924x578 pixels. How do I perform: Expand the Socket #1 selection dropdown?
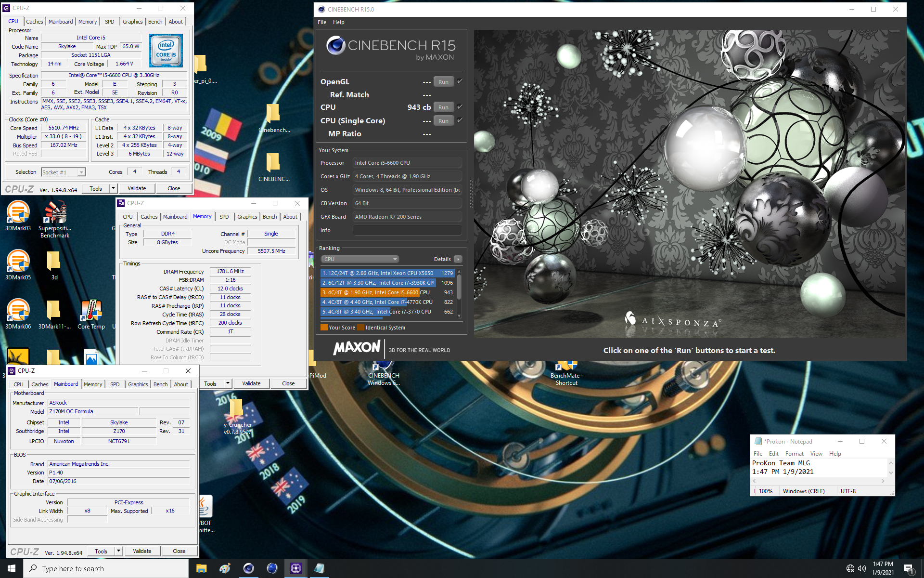[x=81, y=172]
